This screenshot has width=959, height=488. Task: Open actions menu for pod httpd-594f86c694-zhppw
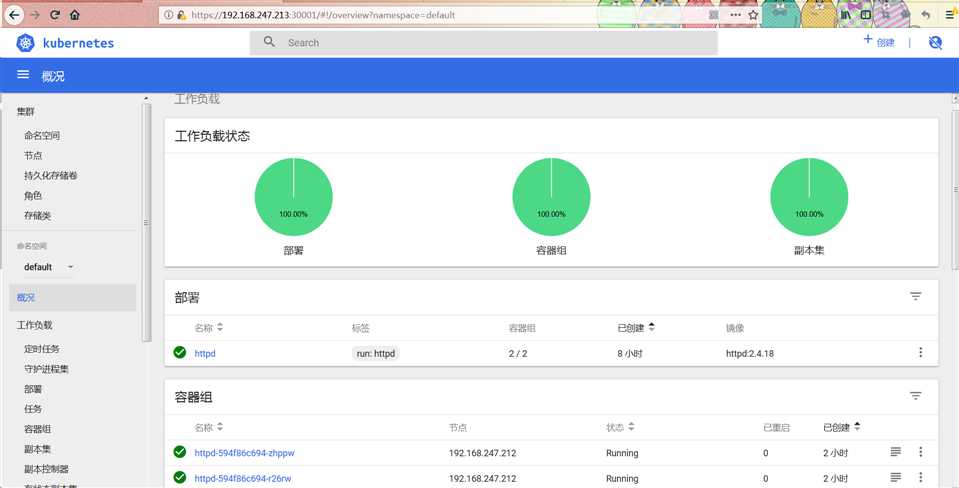pos(920,452)
